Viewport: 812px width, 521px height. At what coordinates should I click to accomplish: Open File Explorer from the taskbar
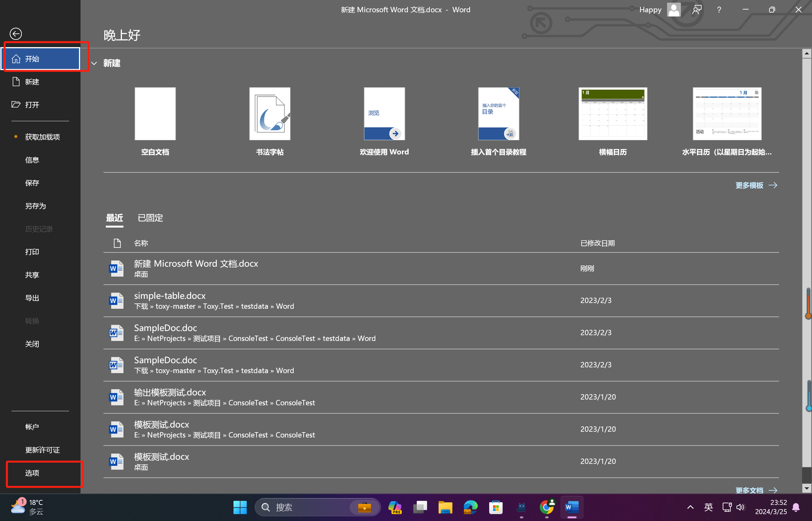445,507
